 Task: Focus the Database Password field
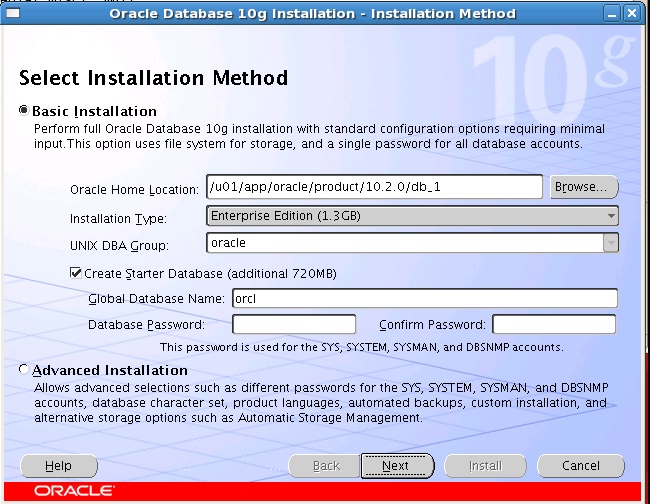coord(294,324)
